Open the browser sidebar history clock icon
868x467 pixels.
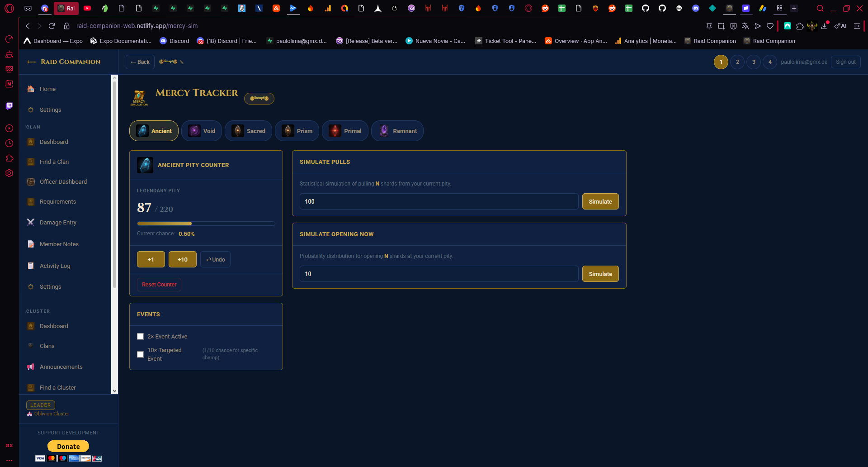click(x=9, y=143)
